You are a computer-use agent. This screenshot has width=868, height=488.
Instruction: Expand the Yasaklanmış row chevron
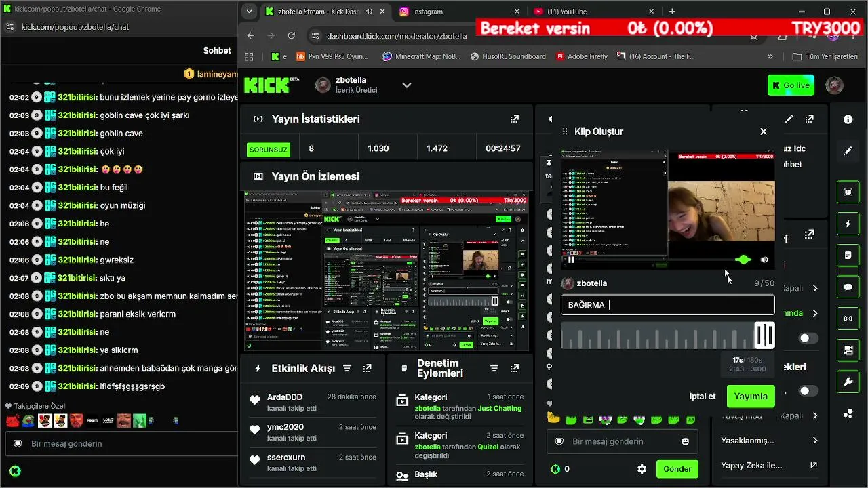point(815,441)
